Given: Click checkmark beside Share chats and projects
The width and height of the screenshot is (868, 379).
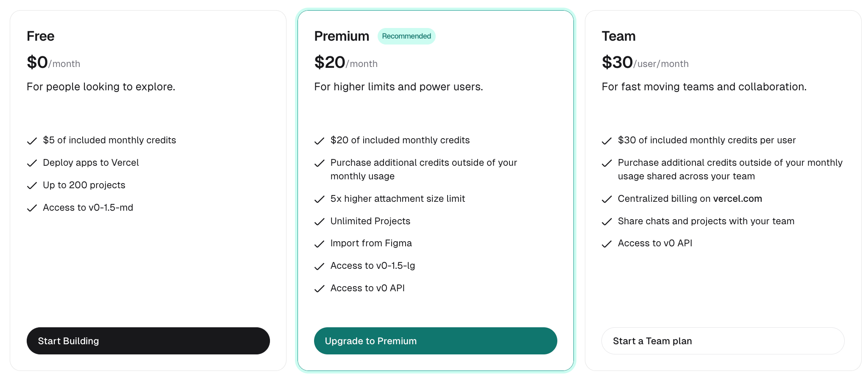Looking at the screenshot, I should pos(606,222).
